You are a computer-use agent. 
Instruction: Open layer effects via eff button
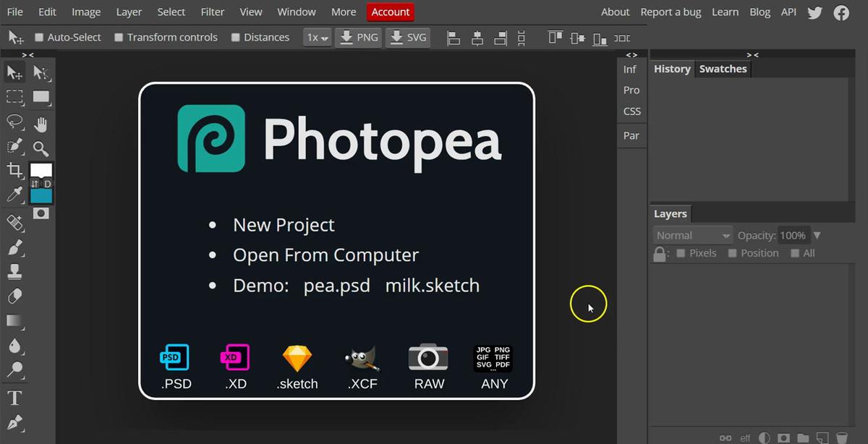point(745,438)
